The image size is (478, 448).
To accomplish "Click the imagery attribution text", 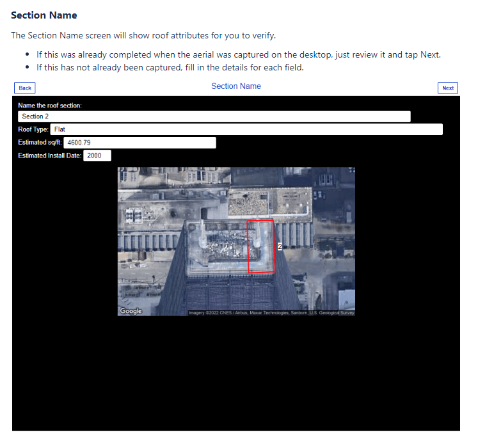I will click(271, 312).
